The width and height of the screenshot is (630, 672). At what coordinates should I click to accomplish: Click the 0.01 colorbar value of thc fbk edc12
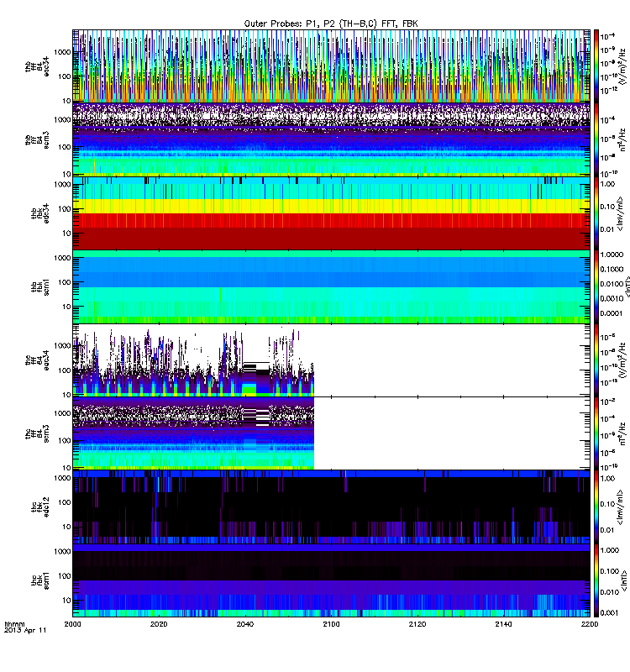click(x=607, y=530)
